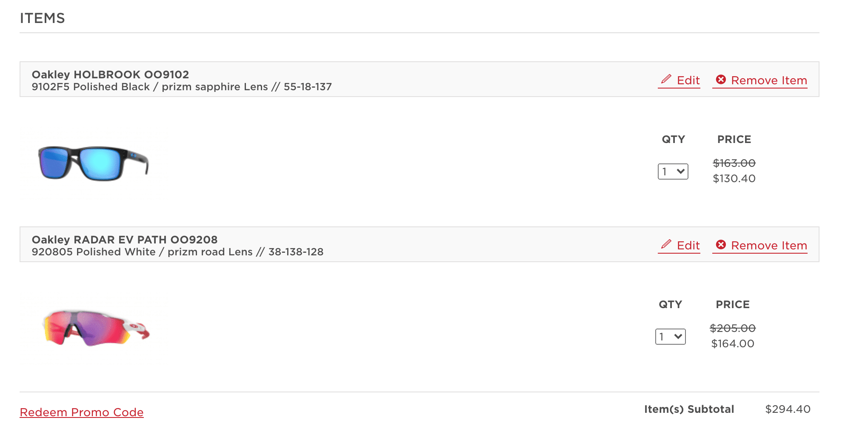The height and width of the screenshot is (446, 868).
Task: Click the $294.40 subtotal amount
Action: coord(788,409)
